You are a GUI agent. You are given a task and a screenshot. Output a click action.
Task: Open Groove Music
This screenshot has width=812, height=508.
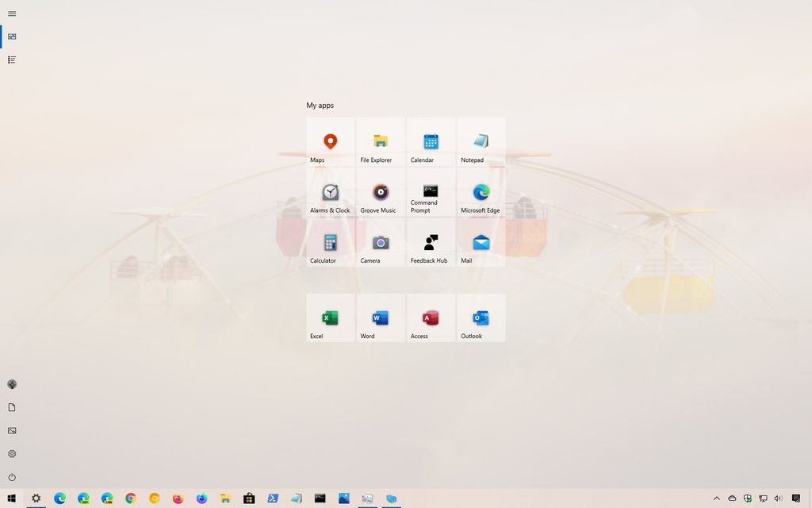tap(380, 192)
